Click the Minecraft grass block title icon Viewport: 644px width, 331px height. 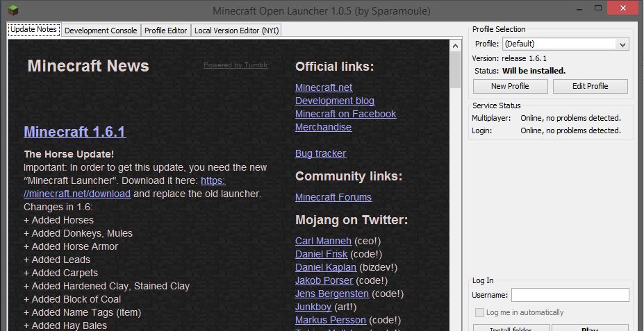click(12, 10)
